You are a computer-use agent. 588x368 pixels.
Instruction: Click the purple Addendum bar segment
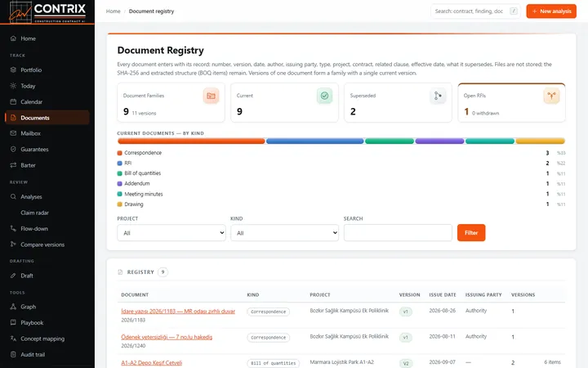point(439,141)
